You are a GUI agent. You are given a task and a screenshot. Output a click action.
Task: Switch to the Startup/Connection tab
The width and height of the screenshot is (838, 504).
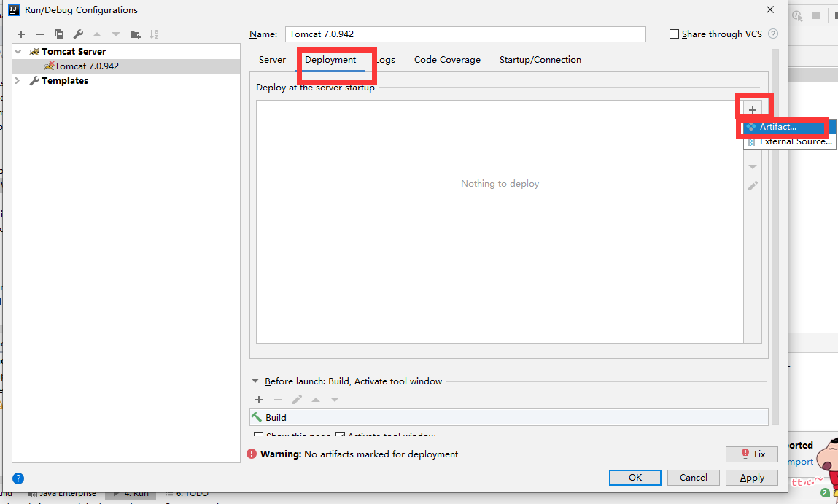(540, 60)
